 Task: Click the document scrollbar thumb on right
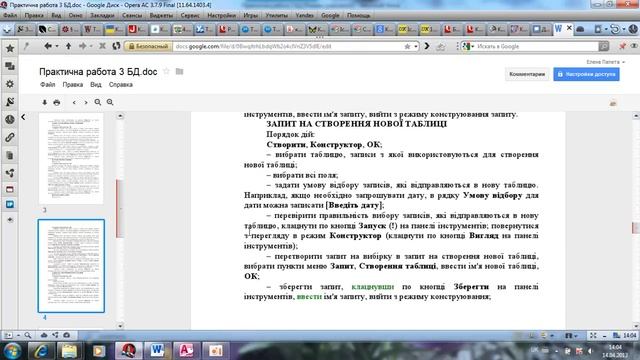click(636, 228)
